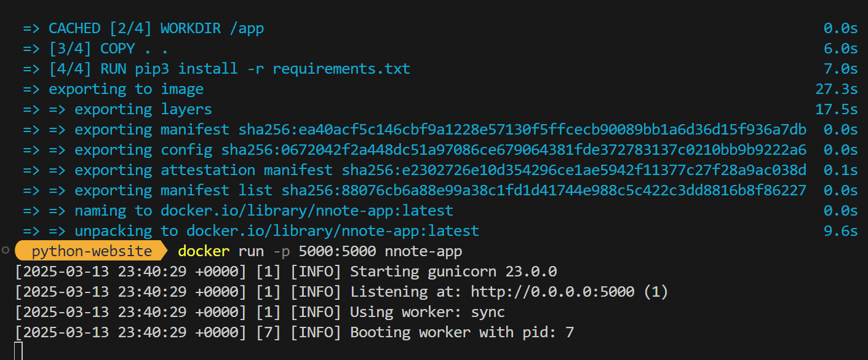Click 'nnote-app' in the docker run command

coord(423,251)
